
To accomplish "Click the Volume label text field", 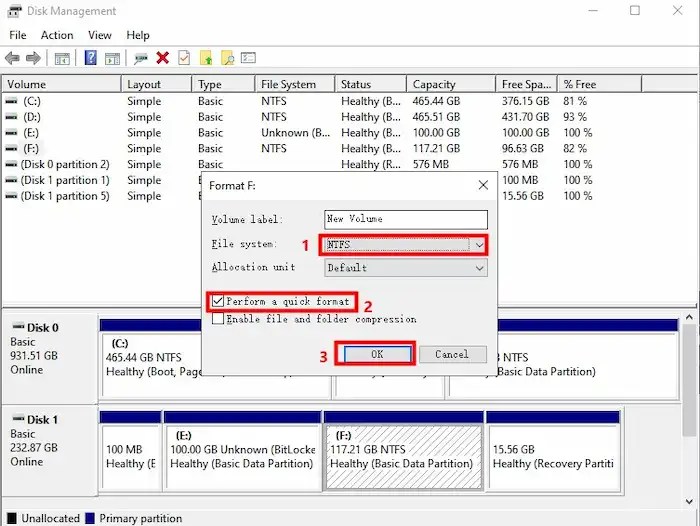I will (406, 219).
